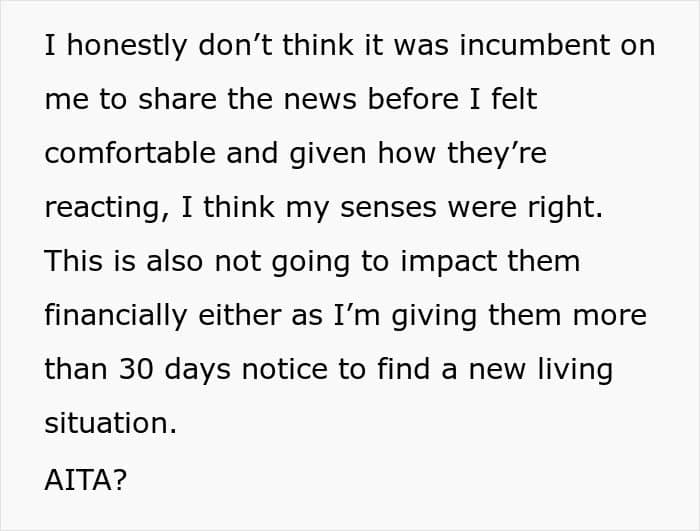Click the word "they're" in the third line
The image size is (700, 531).
(x=496, y=154)
